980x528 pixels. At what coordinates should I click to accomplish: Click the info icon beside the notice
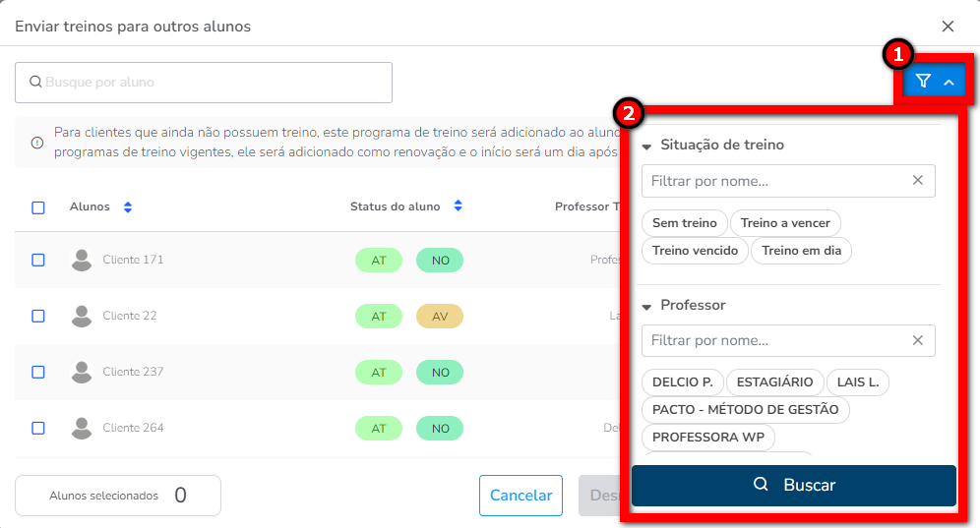[37, 143]
